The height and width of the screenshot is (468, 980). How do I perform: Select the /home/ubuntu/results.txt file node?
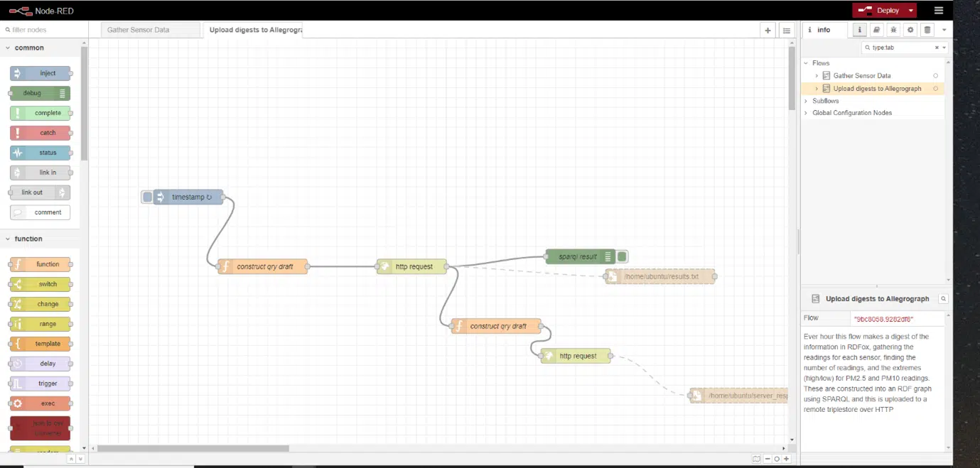point(661,276)
